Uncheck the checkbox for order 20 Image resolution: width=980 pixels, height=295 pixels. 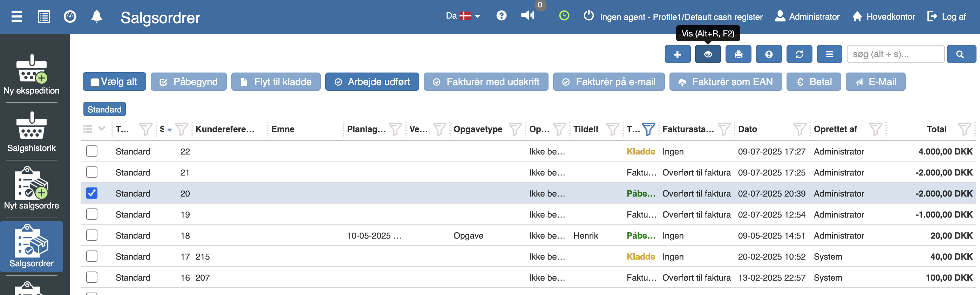[x=92, y=193]
